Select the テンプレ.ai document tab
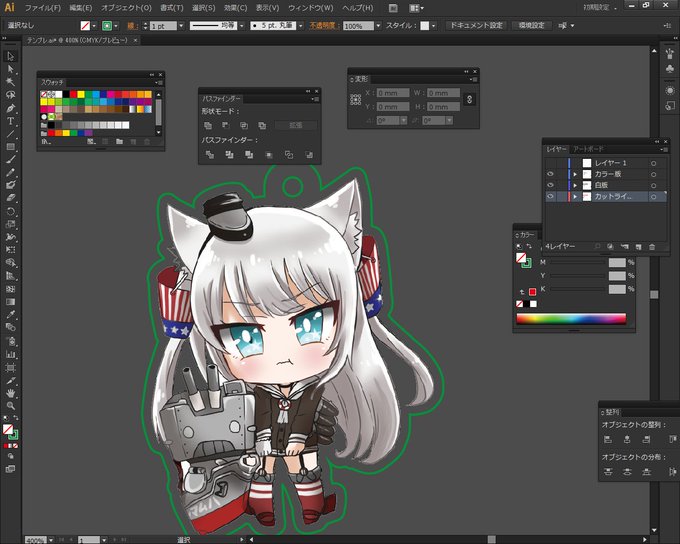680x544 pixels. [77, 40]
